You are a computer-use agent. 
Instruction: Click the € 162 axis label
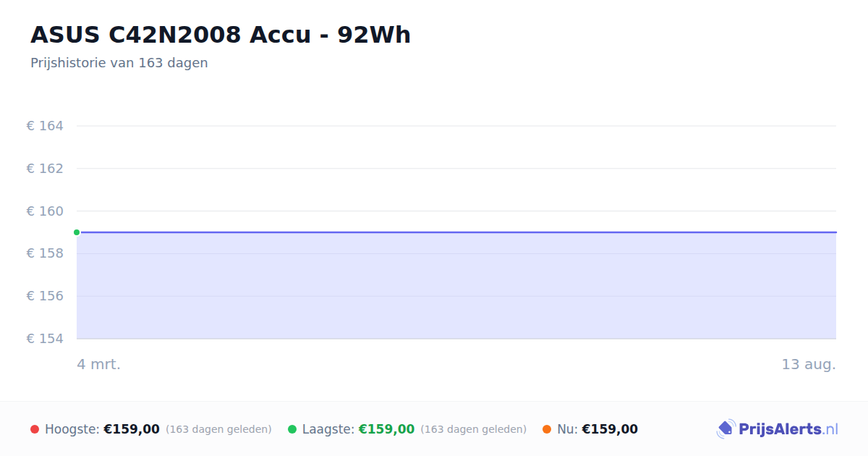[45, 169]
